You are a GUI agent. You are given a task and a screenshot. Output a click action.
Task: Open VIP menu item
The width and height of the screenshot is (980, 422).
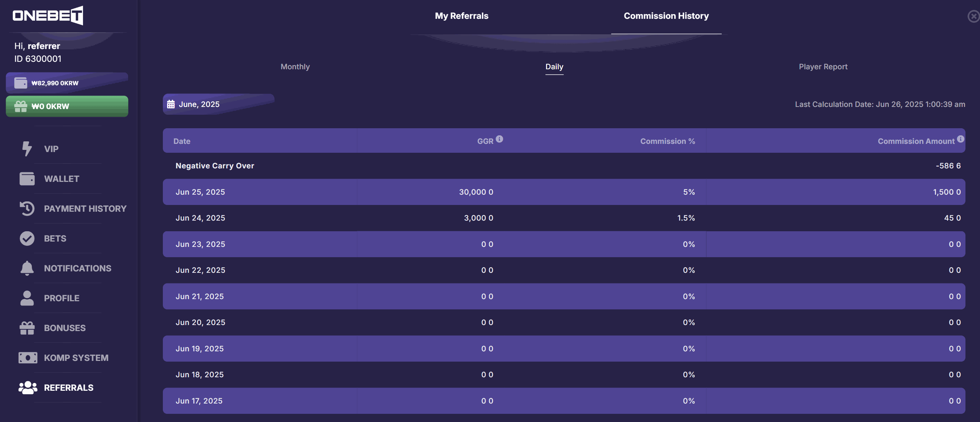51,149
